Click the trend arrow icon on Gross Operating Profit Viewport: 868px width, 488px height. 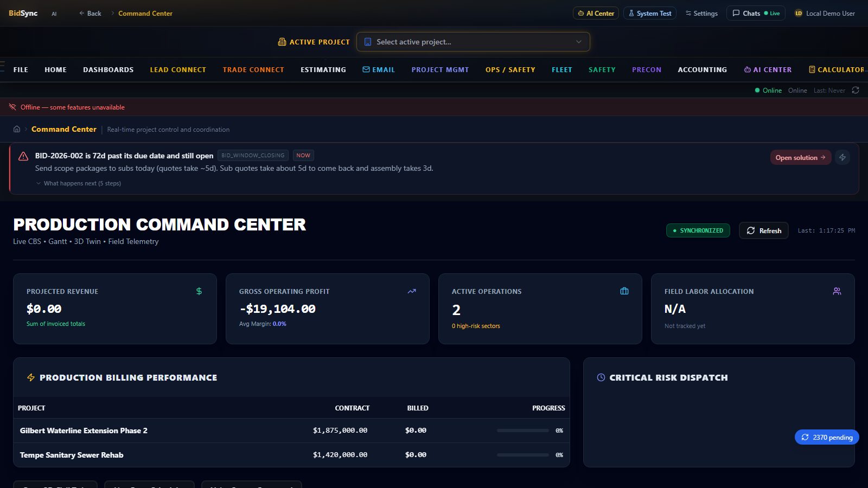pos(412,291)
